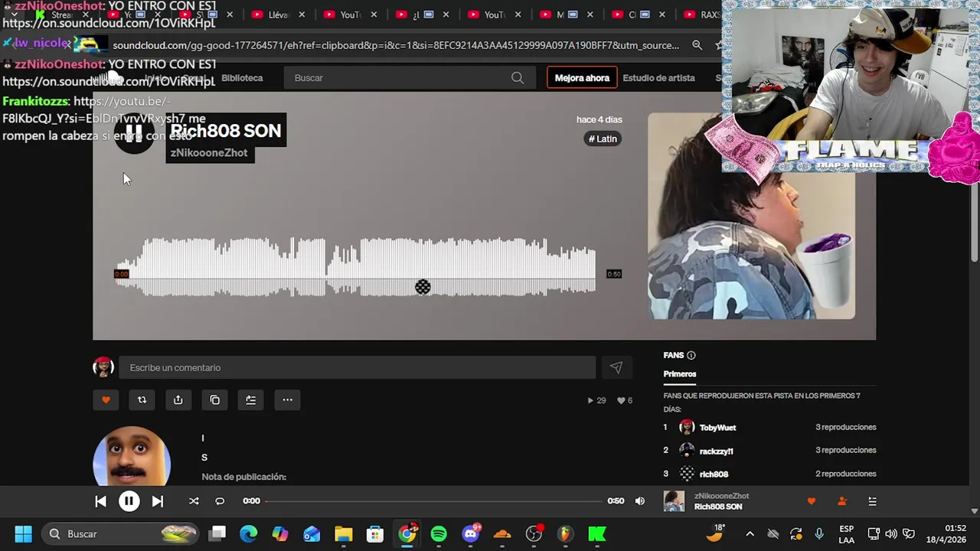This screenshot has width=980, height=551.
Task: Switch to the 'RAXS' YouTube tab
Action: pyautogui.click(x=701, y=15)
